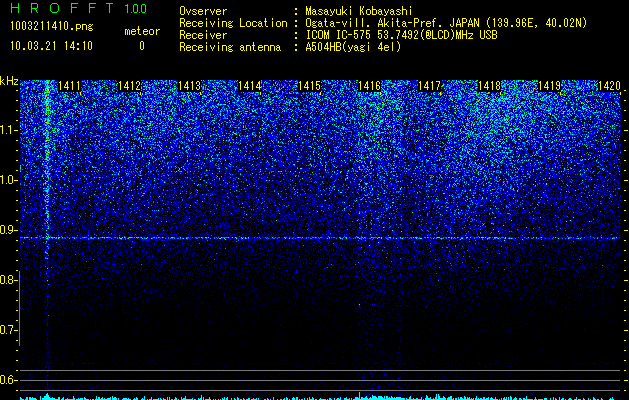This screenshot has height=400, width=629.
Task: Click the HROFFT 1.0.0 title text
Action: click(x=78, y=8)
